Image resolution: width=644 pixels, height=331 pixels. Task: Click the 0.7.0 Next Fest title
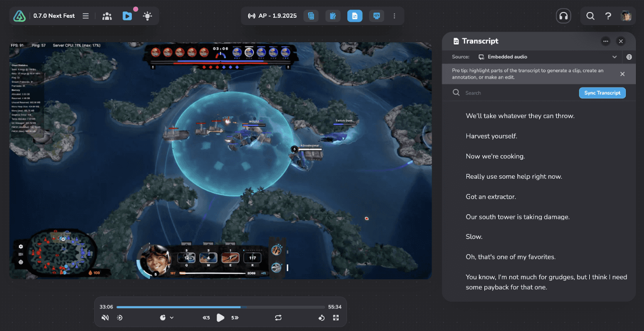point(54,16)
